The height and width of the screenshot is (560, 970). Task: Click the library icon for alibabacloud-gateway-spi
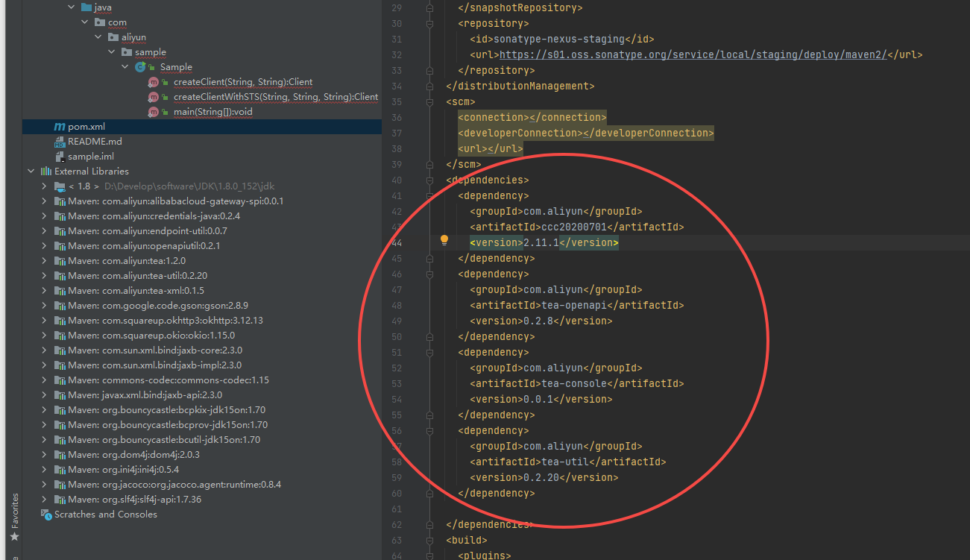pyautogui.click(x=60, y=201)
